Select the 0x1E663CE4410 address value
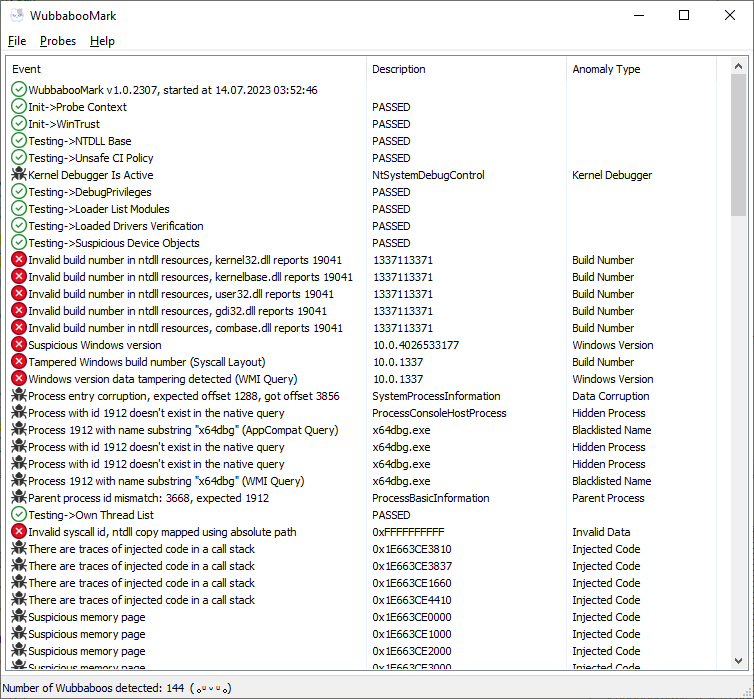Screen dimensions: 754x699 coord(412,600)
